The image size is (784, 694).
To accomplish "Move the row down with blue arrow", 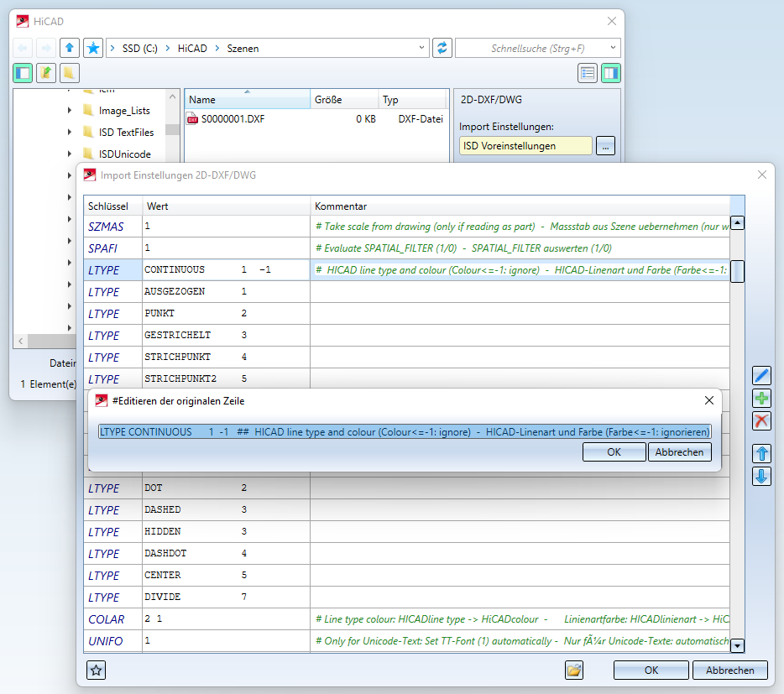I will coord(761,477).
